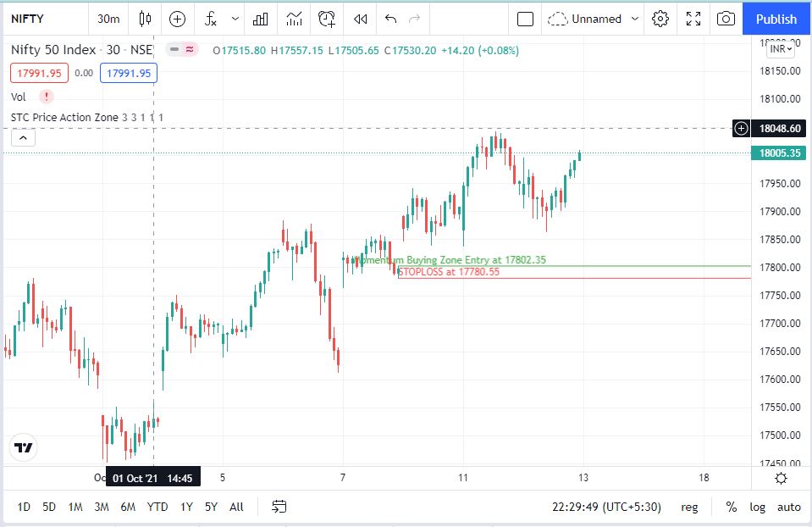Image resolution: width=812 pixels, height=527 pixels.
Task: Toggle the percent scale mode
Action: coord(731,507)
